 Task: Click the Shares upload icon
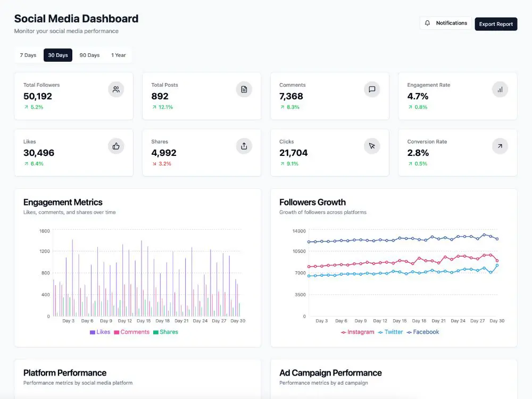click(x=244, y=146)
